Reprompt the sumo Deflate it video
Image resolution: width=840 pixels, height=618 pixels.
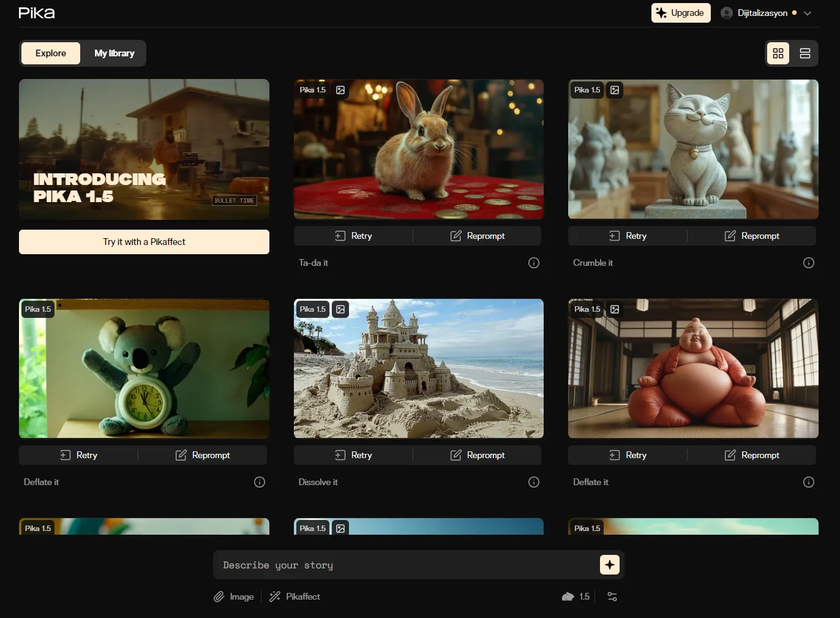752,455
